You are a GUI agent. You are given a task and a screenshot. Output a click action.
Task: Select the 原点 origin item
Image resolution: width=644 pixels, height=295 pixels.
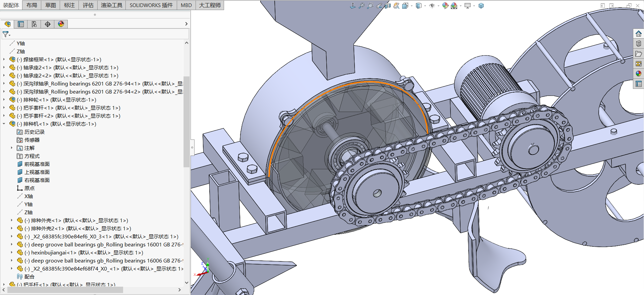coord(26,188)
